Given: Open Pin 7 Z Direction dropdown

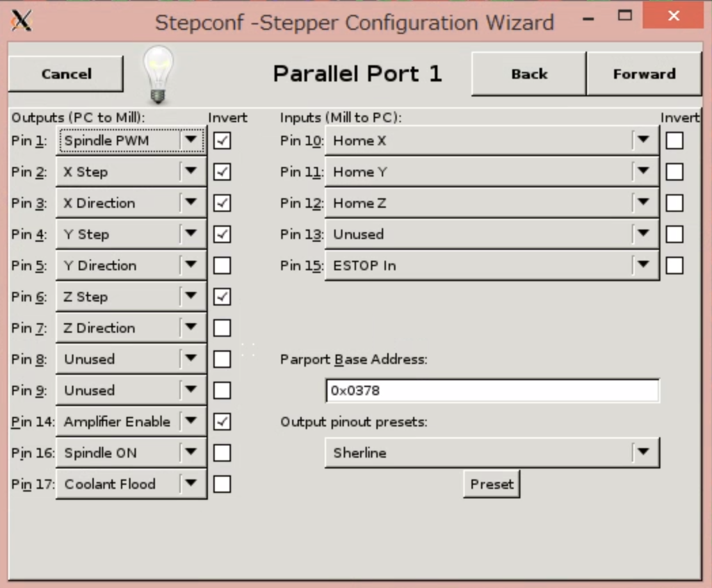Looking at the screenshot, I should coord(131,328).
